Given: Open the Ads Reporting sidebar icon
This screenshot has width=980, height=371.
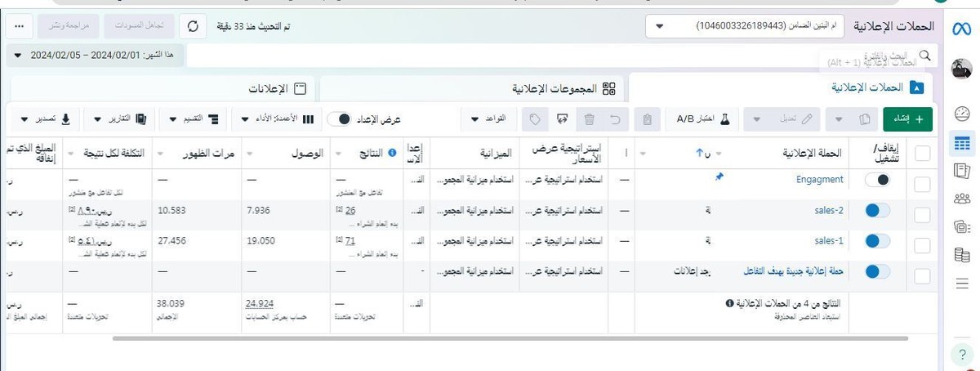Looking at the screenshot, I should click(x=962, y=170).
